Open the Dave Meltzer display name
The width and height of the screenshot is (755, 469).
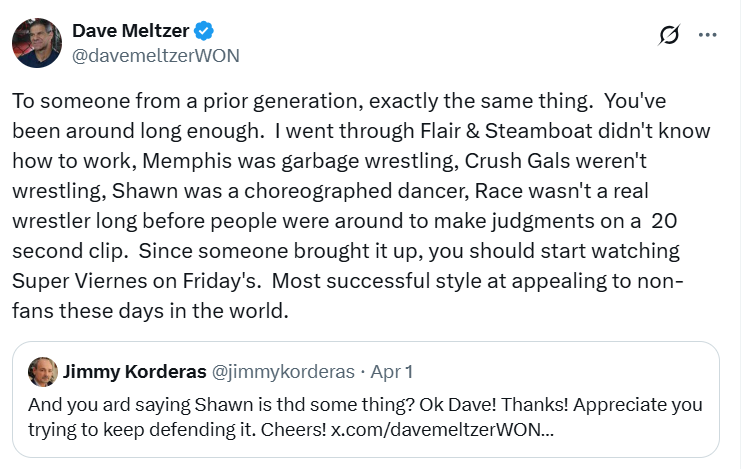pyautogui.click(x=130, y=31)
